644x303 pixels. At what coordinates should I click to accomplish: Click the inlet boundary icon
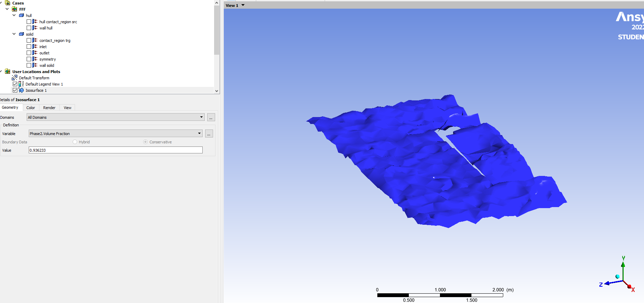click(x=35, y=47)
